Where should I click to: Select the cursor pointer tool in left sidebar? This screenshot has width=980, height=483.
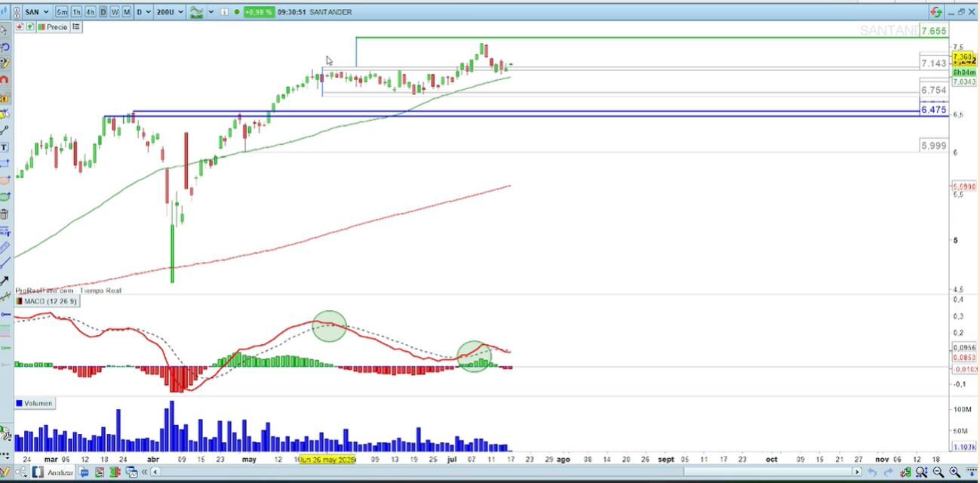(x=4, y=30)
